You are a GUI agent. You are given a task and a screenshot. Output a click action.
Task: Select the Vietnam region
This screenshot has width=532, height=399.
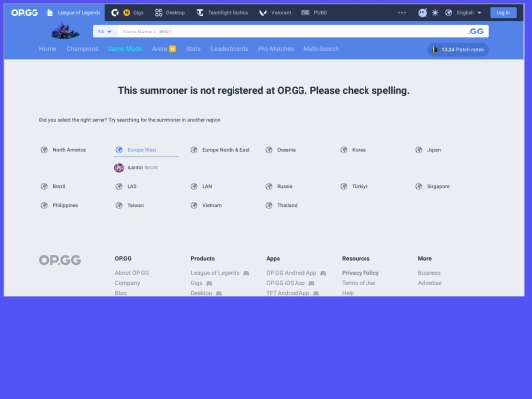point(206,205)
